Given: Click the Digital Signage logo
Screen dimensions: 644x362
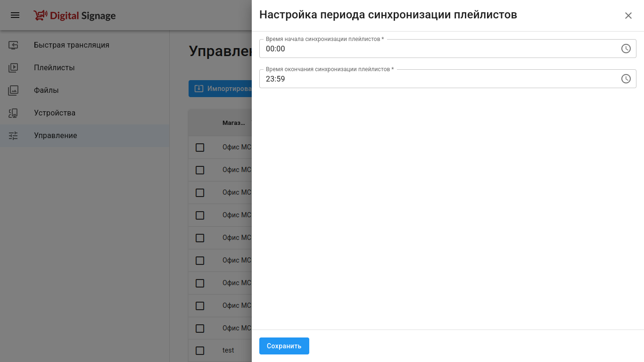Looking at the screenshot, I should [x=74, y=16].
